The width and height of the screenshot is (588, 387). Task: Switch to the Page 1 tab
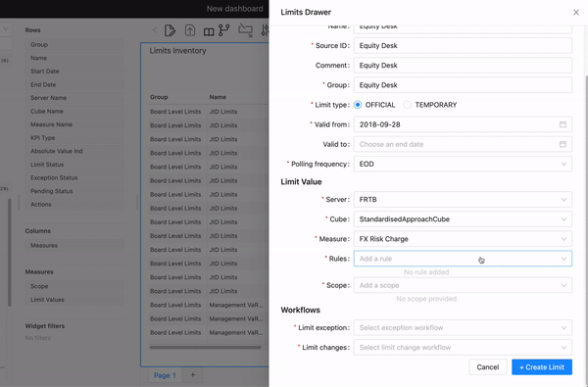click(x=165, y=375)
